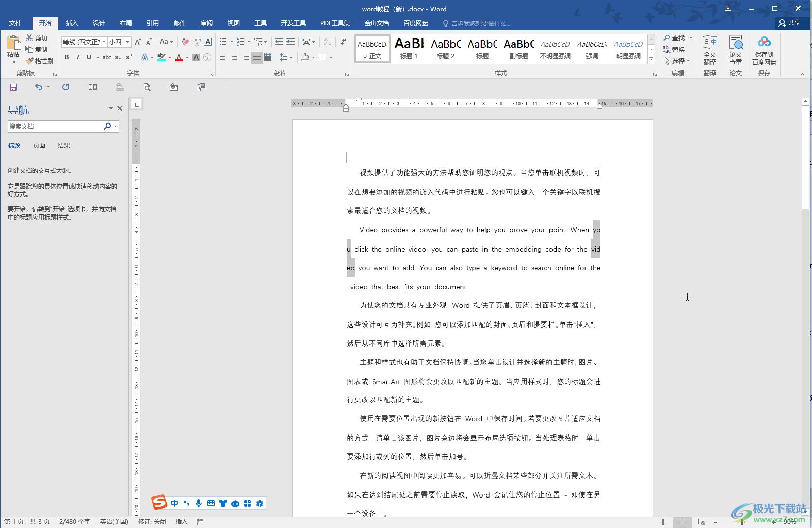This screenshot has width=812, height=528.
Task: Switch to the 视图 tab
Action: tap(234, 23)
